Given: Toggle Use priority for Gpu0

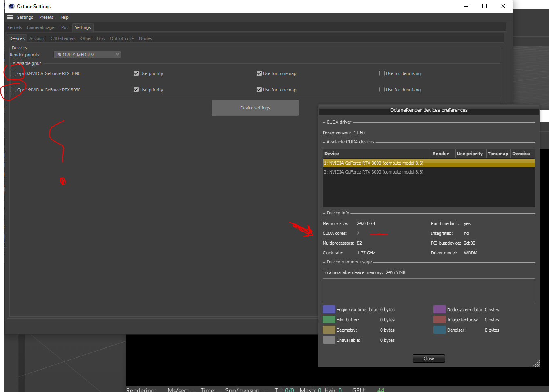Looking at the screenshot, I should (x=136, y=73).
